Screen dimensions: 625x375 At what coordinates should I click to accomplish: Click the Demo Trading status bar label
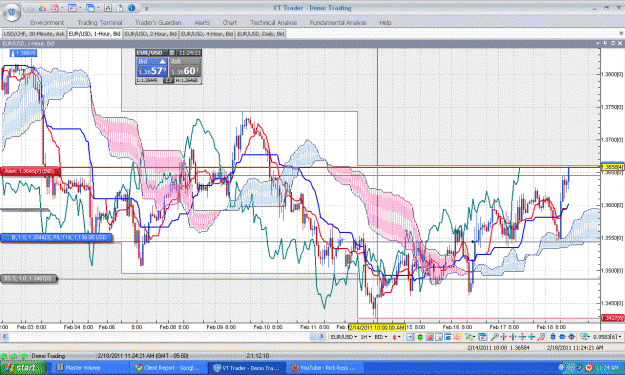coord(48,355)
